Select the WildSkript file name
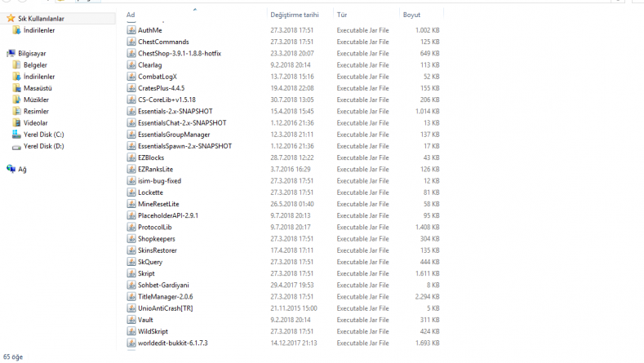 (153, 331)
